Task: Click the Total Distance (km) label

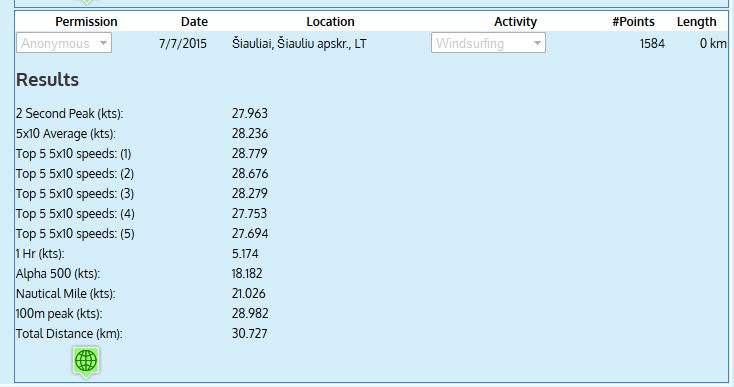Action: pyautogui.click(x=69, y=334)
